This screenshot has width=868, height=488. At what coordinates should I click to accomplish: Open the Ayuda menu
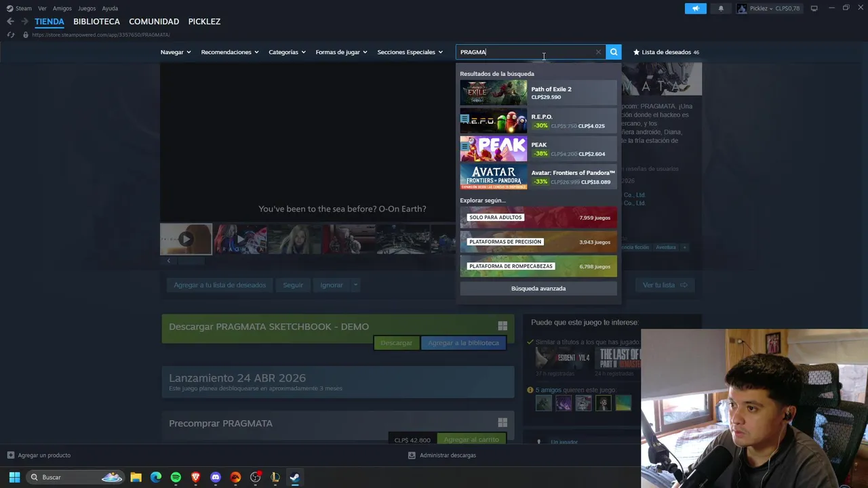110,8
